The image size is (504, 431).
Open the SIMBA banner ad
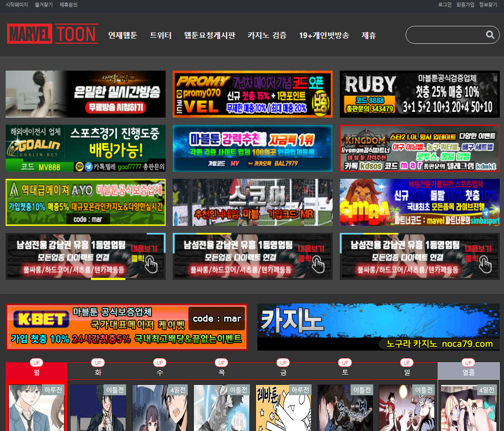coord(420,202)
